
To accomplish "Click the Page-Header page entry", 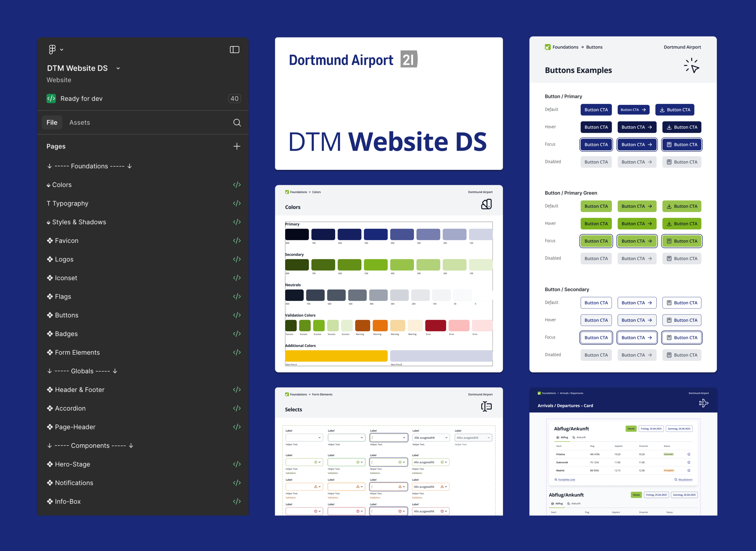I will click(x=71, y=427).
